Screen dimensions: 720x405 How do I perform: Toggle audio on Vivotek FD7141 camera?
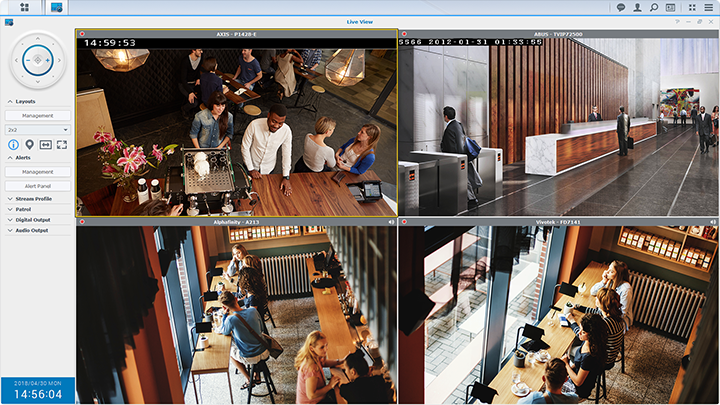click(x=712, y=222)
